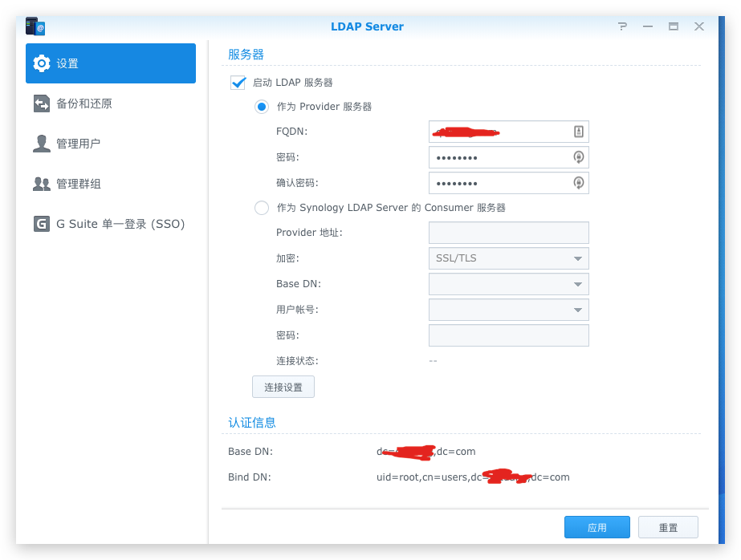Click the Bind DN value text

tap(473, 477)
